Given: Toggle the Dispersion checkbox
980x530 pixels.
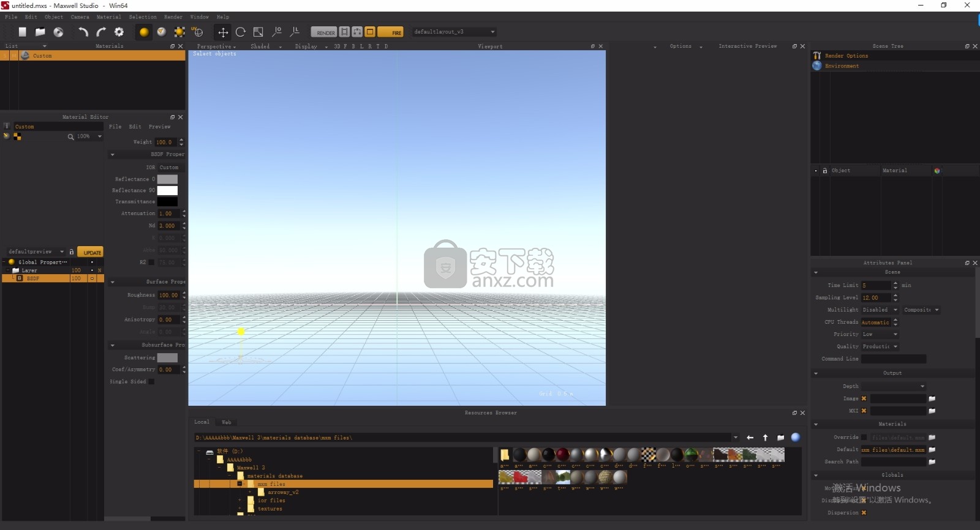Looking at the screenshot, I should pyautogui.click(x=864, y=513).
